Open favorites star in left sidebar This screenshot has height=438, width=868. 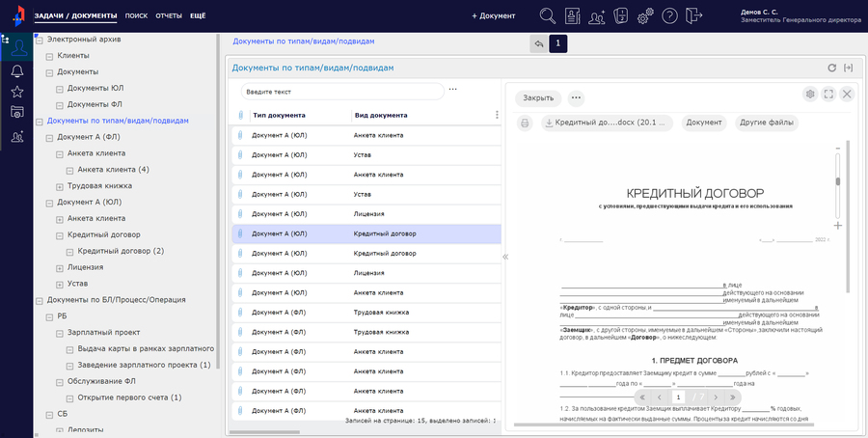[x=16, y=92]
